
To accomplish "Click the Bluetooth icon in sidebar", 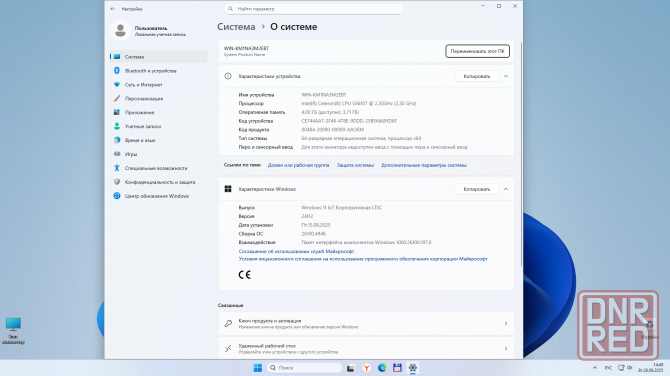I will [x=117, y=70].
